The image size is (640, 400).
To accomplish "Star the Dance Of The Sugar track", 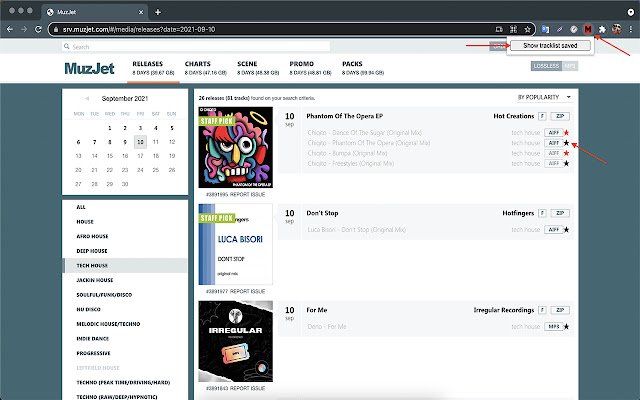I will coord(566,133).
